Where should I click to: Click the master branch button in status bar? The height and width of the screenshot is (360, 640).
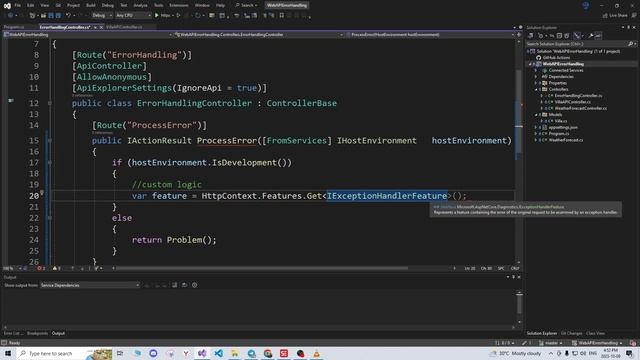551,343
